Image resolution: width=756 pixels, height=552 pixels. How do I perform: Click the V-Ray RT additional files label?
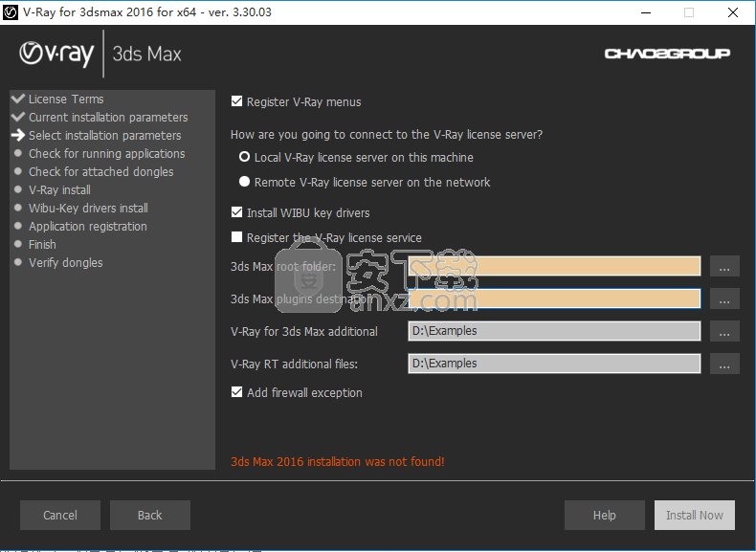click(294, 364)
